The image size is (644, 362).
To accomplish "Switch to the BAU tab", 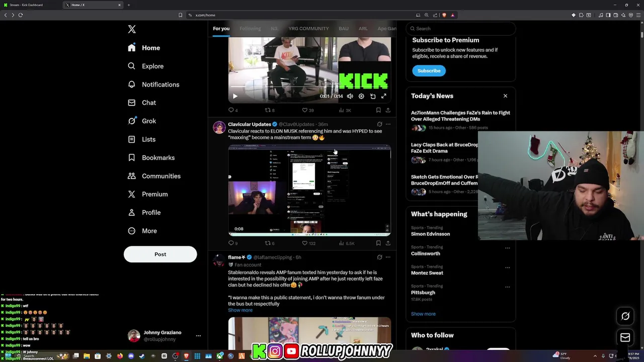I will coord(344,29).
